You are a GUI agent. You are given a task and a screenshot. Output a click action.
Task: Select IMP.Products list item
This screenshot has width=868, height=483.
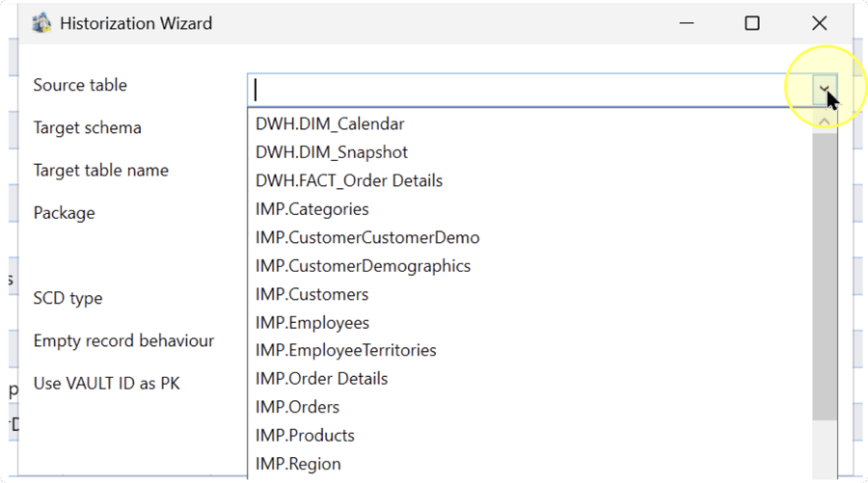point(529,436)
